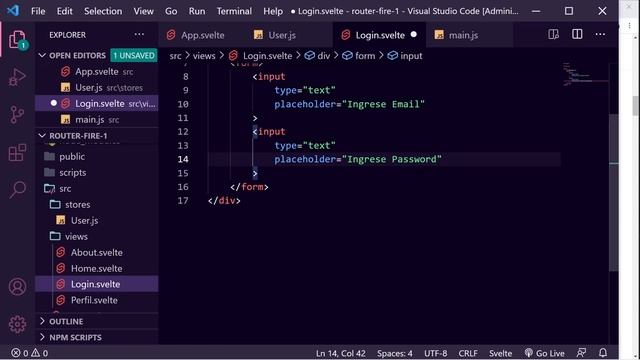
Task: Click the Ln 14, Col 42 status item
Action: pos(340,353)
